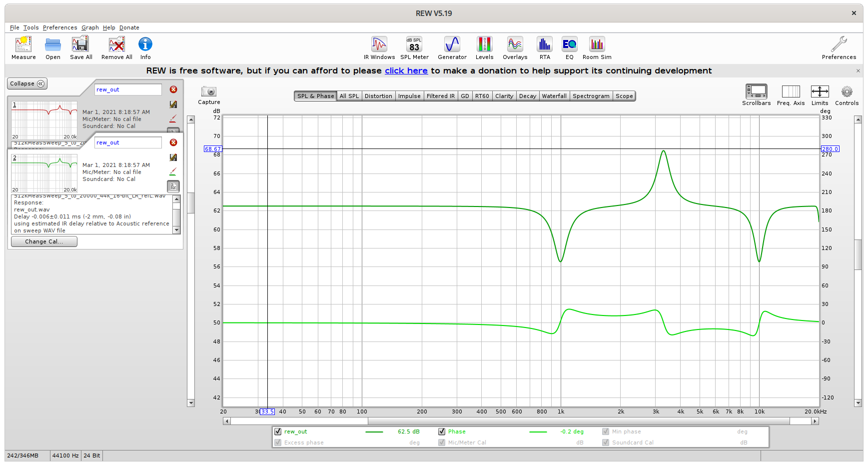Open the File menu
Viewport: 868px width, 466px height.
[x=14, y=27]
